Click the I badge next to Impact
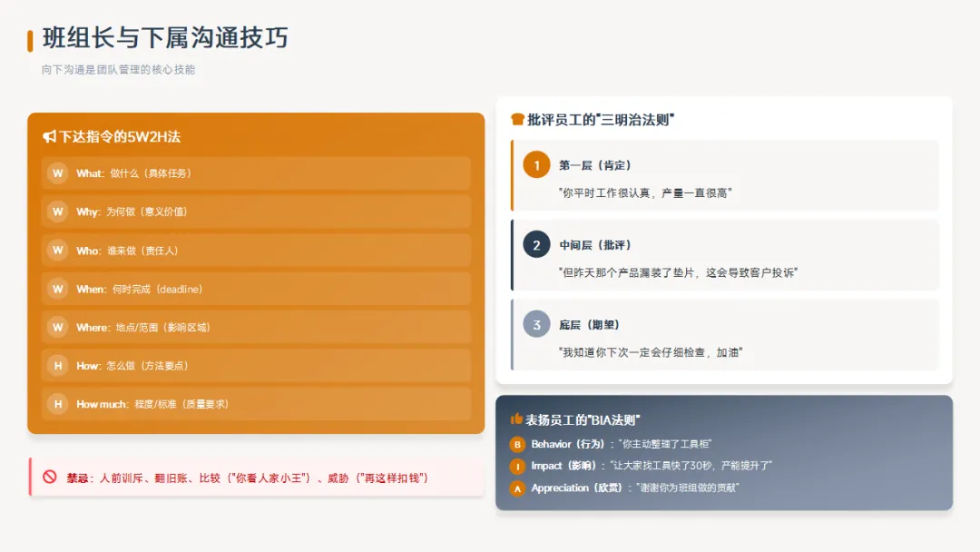Viewport: 980px width, 552px height. pos(517,467)
